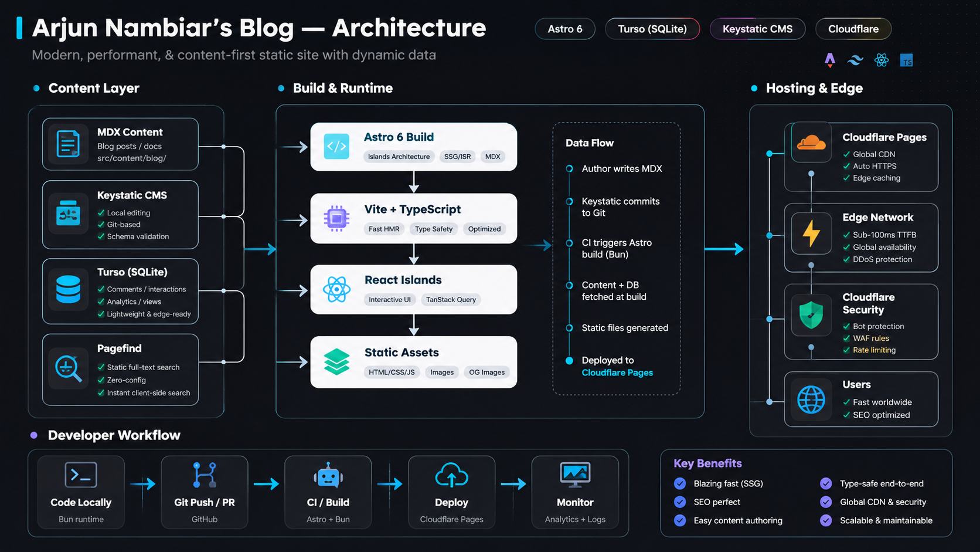The image size is (980, 552).
Task: Click the Users globe icon
Action: [811, 400]
